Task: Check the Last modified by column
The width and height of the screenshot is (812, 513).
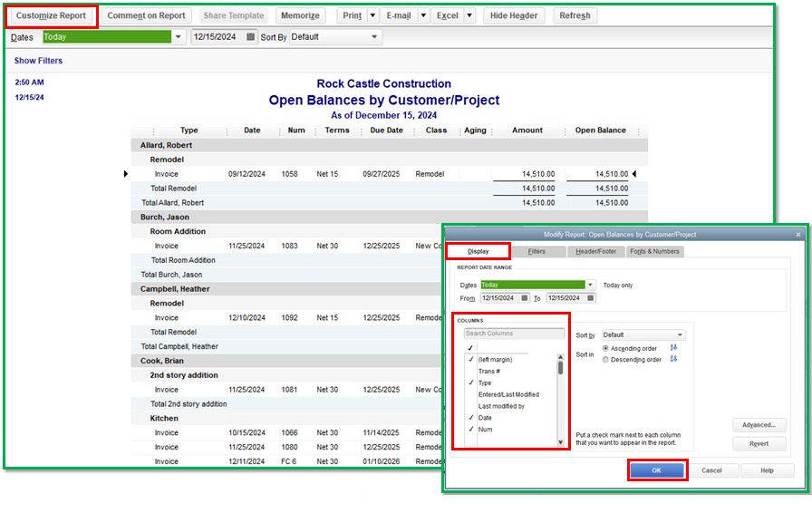Action: click(x=470, y=406)
